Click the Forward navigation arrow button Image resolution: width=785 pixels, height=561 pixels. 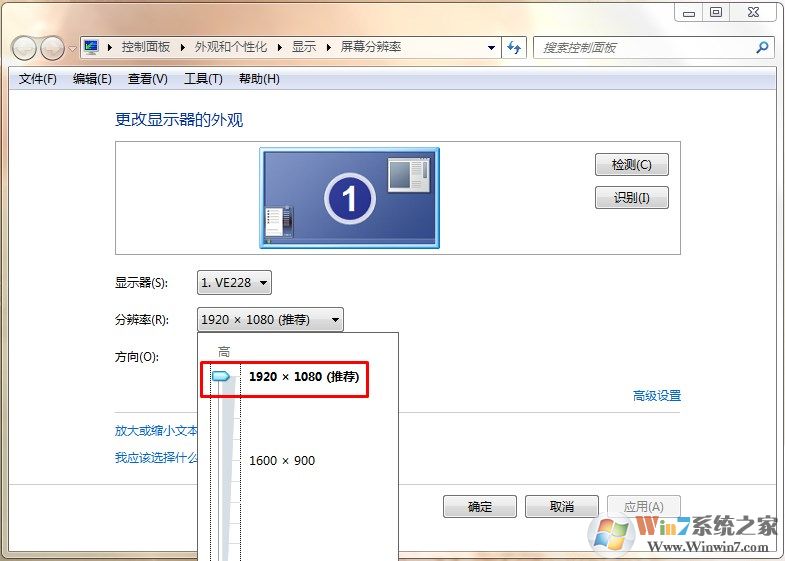point(52,48)
